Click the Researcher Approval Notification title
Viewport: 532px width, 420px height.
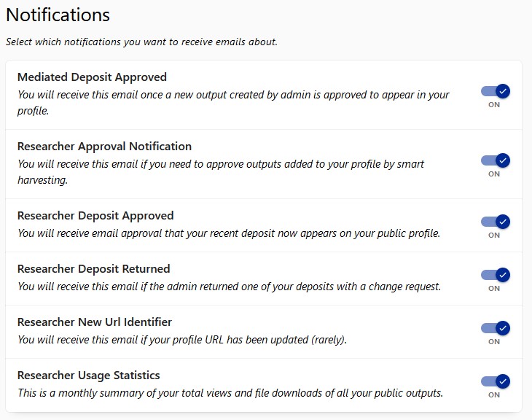tap(104, 146)
